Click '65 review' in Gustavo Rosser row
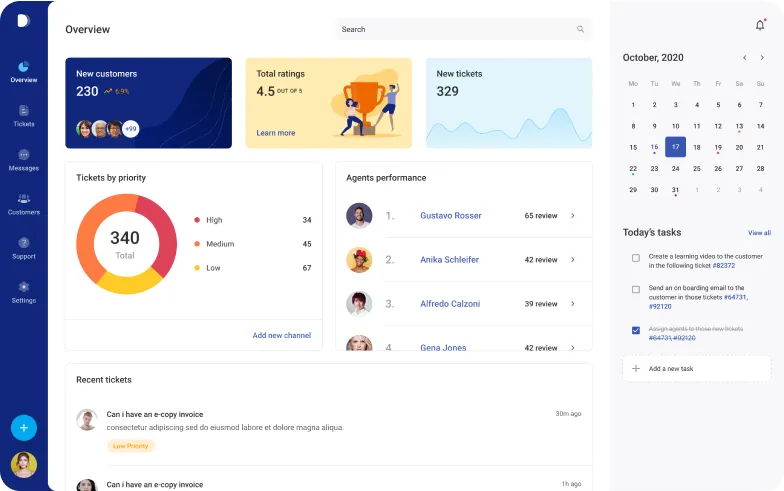Screen dimensions: 784x491 tap(540, 216)
